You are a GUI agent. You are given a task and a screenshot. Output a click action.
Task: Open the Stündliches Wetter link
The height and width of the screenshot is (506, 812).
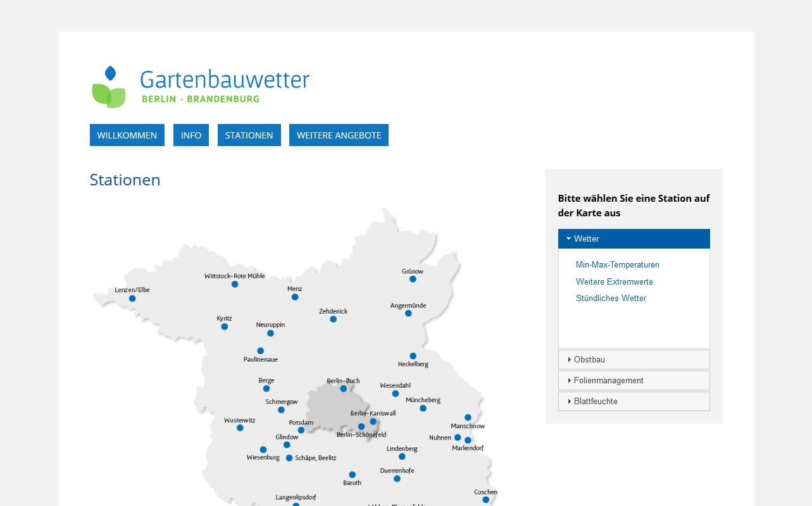coord(611,299)
